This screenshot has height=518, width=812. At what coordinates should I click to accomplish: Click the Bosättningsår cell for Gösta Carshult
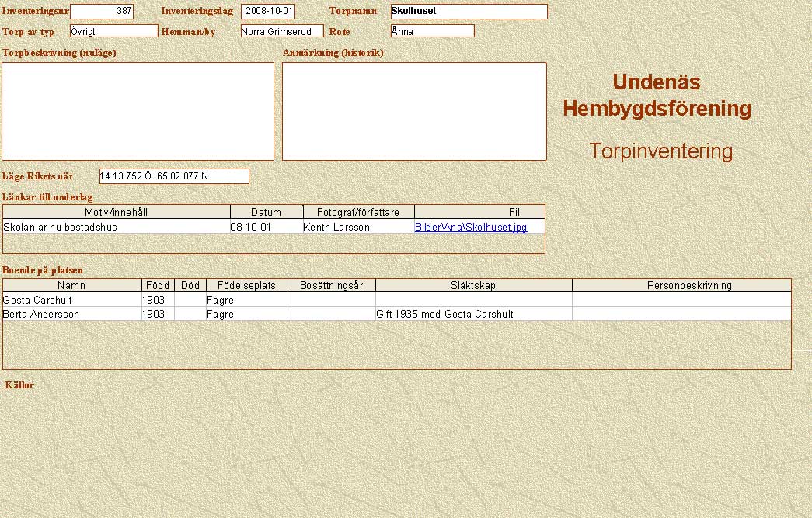(331, 300)
